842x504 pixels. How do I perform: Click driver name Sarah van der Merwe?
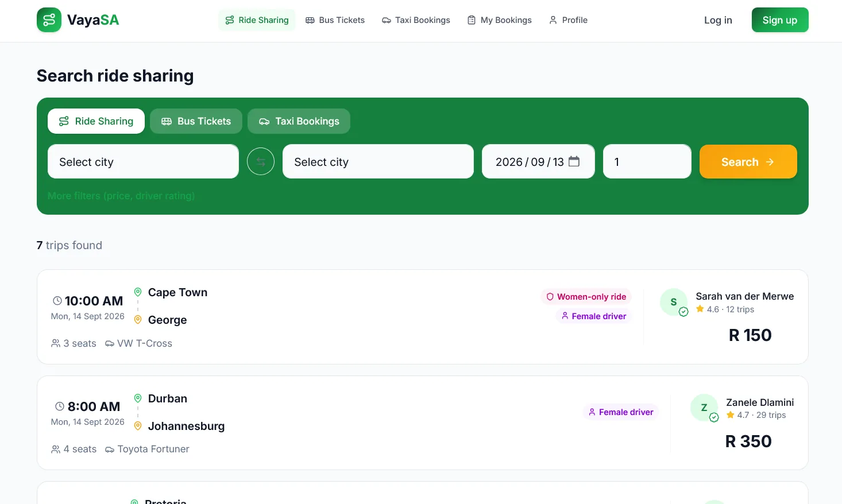tap(745, 296)
